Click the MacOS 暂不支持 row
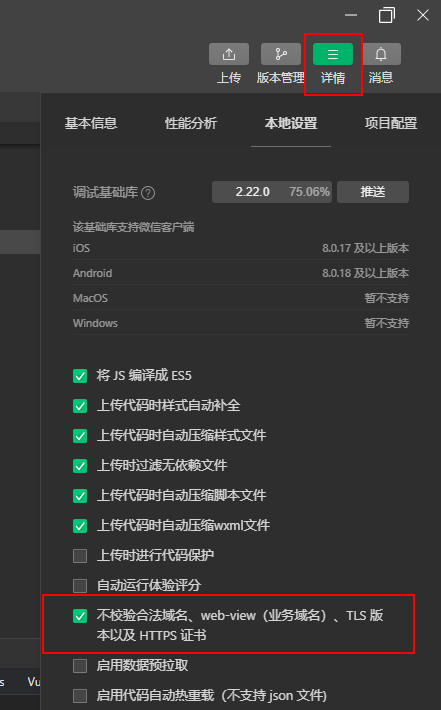441x710 pixels. [241, 298]
